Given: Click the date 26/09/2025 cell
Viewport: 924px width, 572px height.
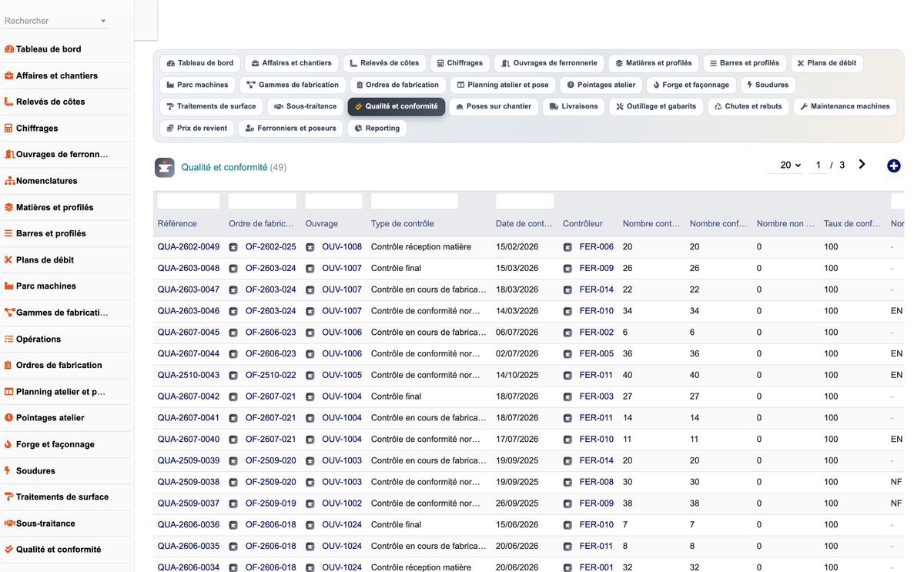Looking at the screenshot, I should click(x=517, y=503).
